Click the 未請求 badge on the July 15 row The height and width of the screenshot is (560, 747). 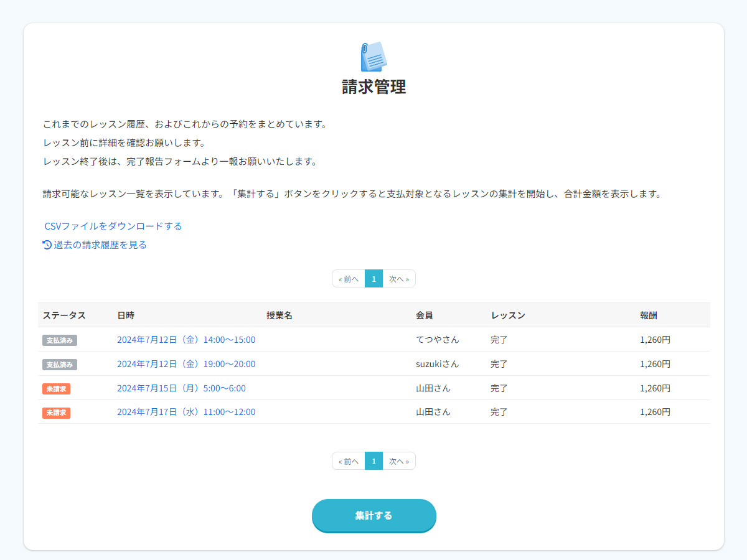point(56,388)
